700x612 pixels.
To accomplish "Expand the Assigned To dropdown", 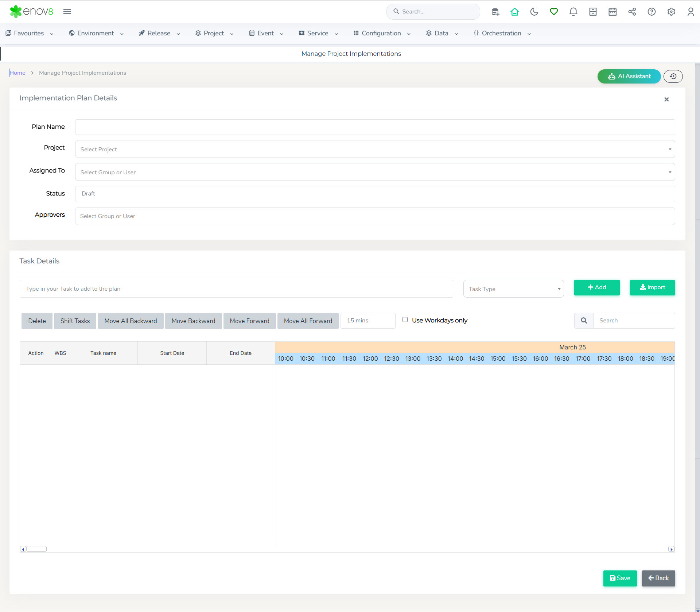I will [x=375, y=172].
